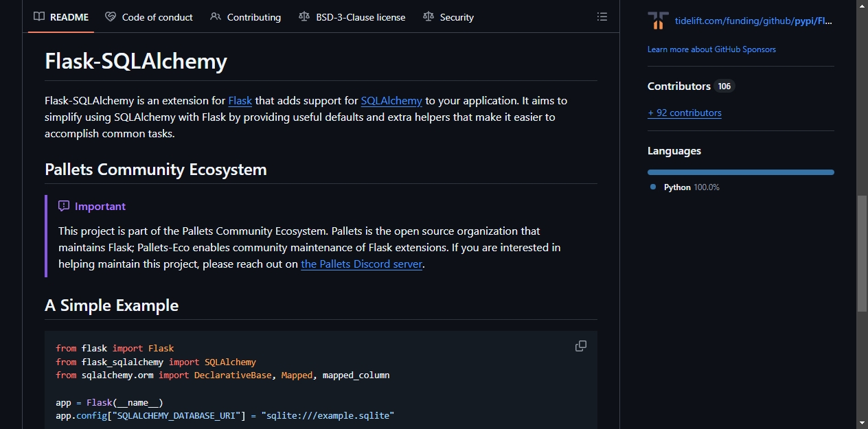Switch to Code of conduct tab

149,17
